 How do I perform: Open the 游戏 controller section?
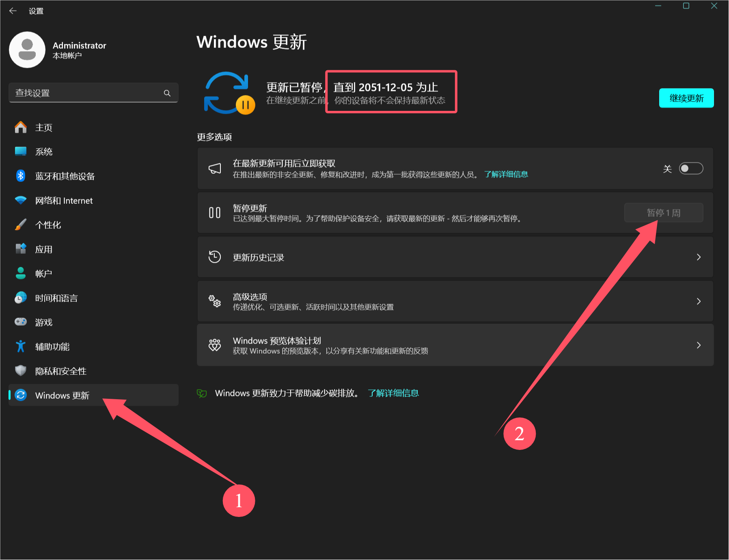(43, 322)
